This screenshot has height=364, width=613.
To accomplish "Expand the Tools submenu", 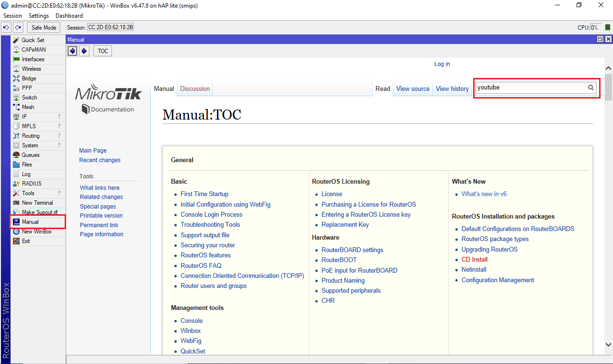I will [x=60, y=193].
